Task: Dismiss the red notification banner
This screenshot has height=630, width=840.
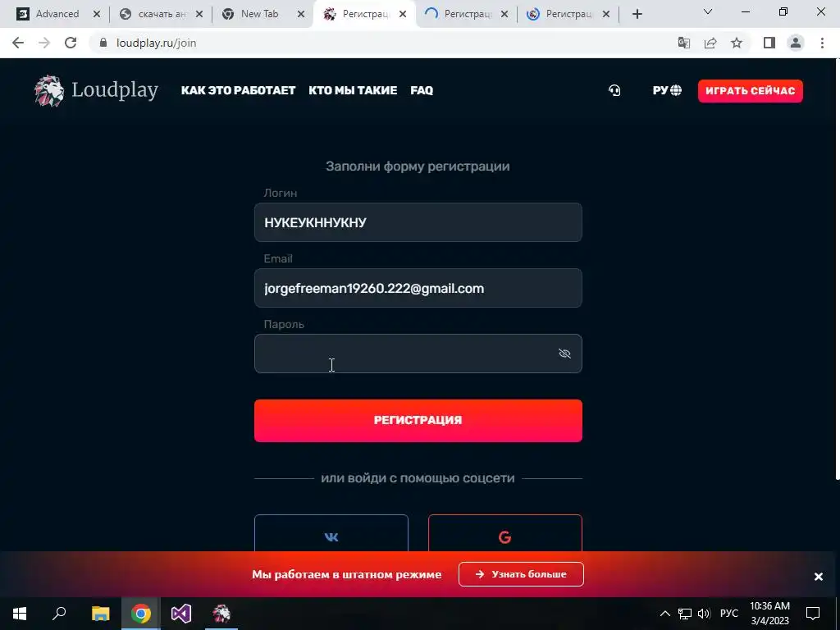Action: 818,577
